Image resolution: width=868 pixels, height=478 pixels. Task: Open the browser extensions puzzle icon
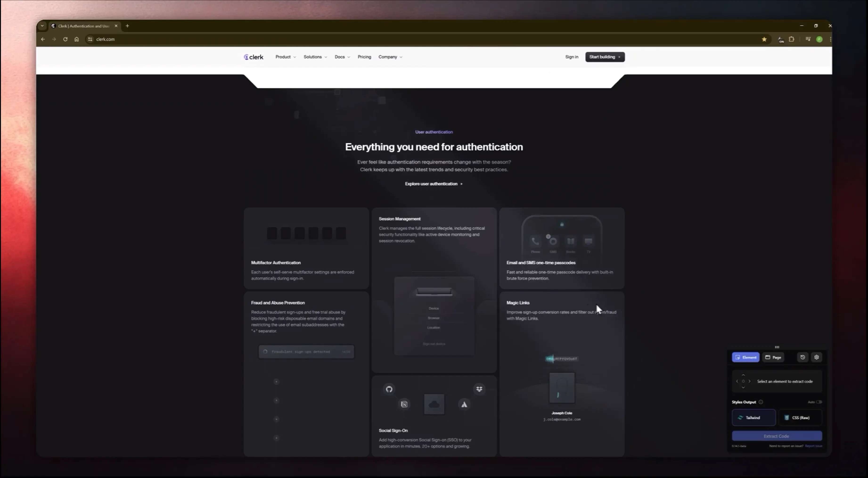coord(791,39)
